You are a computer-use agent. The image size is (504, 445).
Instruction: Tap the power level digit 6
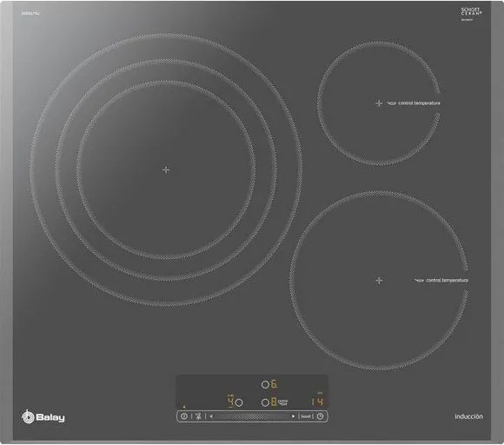274,384
